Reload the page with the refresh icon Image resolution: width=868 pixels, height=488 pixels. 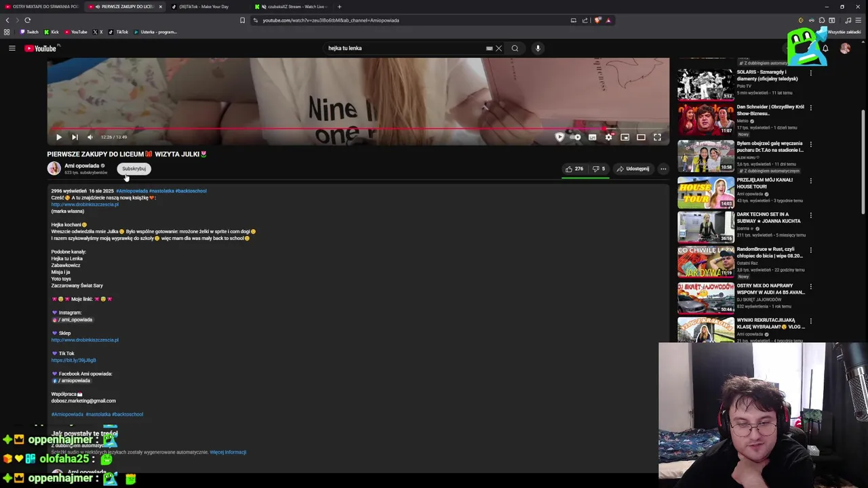click(27, 20)
